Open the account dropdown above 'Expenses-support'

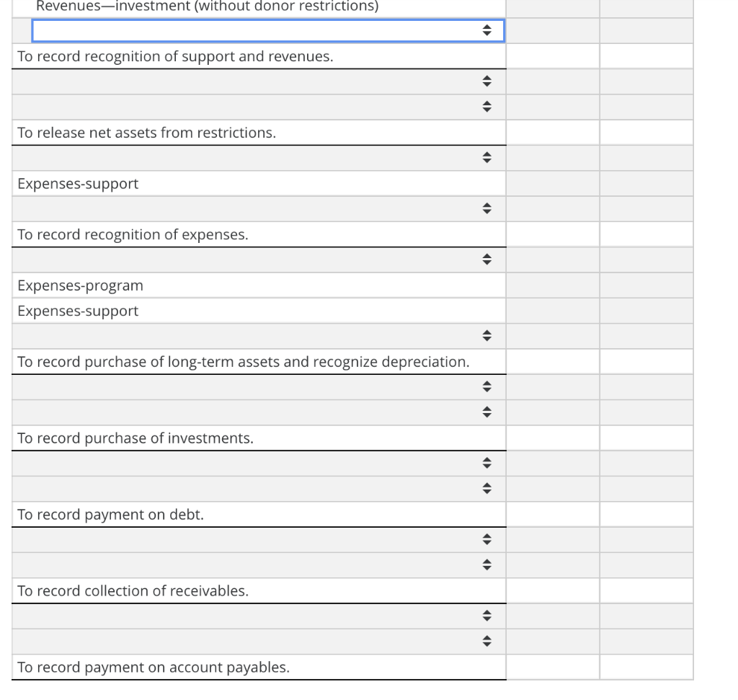488,158
